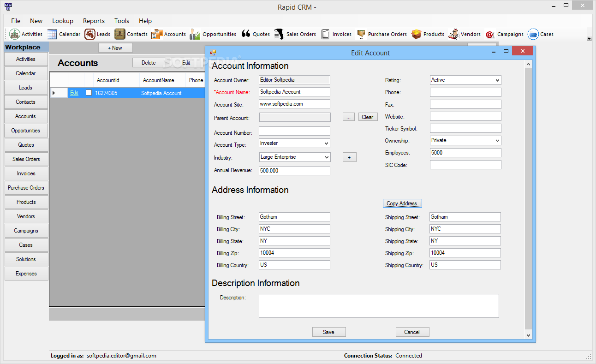Click the Edit Account dialog scrollbar up arrow
The image size is (596, 364).
point(529,64)
